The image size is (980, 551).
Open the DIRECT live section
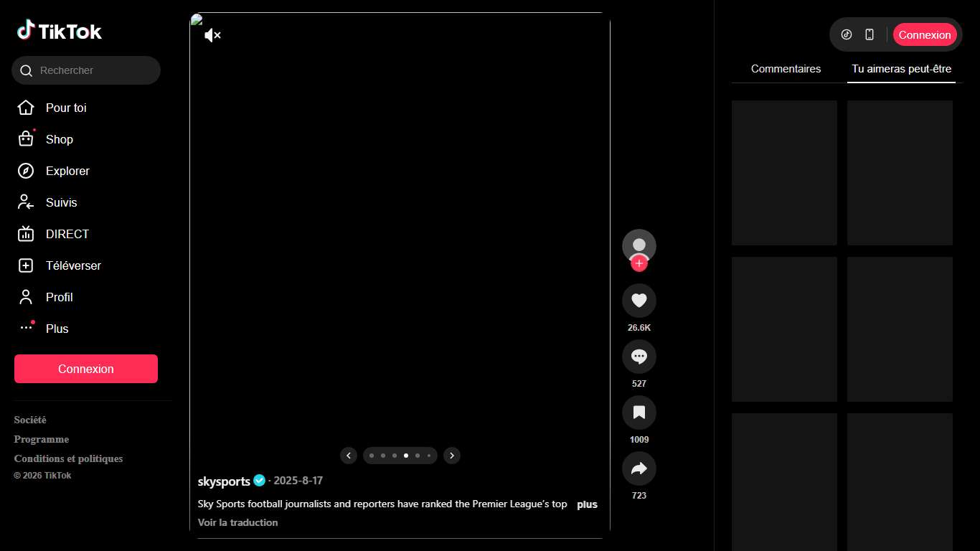[67, 234]
